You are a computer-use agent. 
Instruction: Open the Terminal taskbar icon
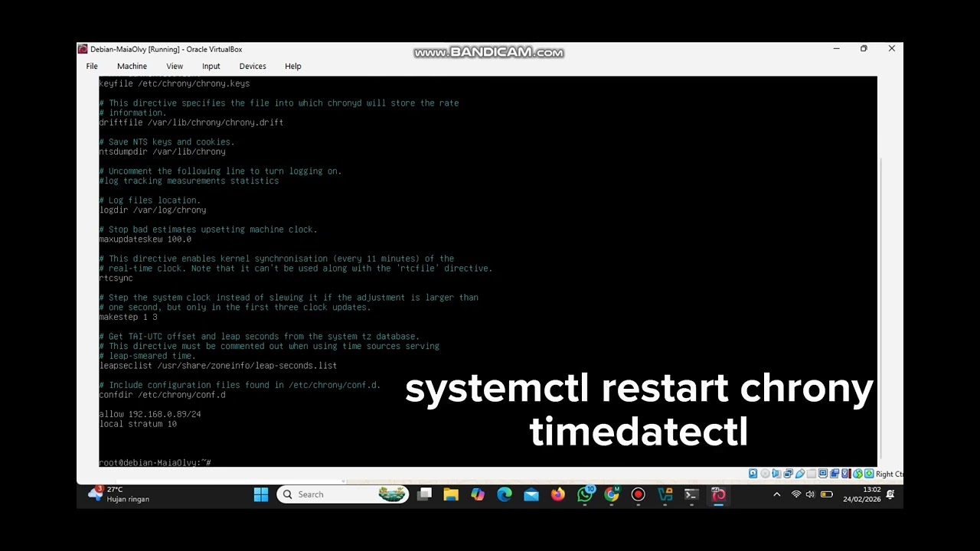click(x=691, y=494)
